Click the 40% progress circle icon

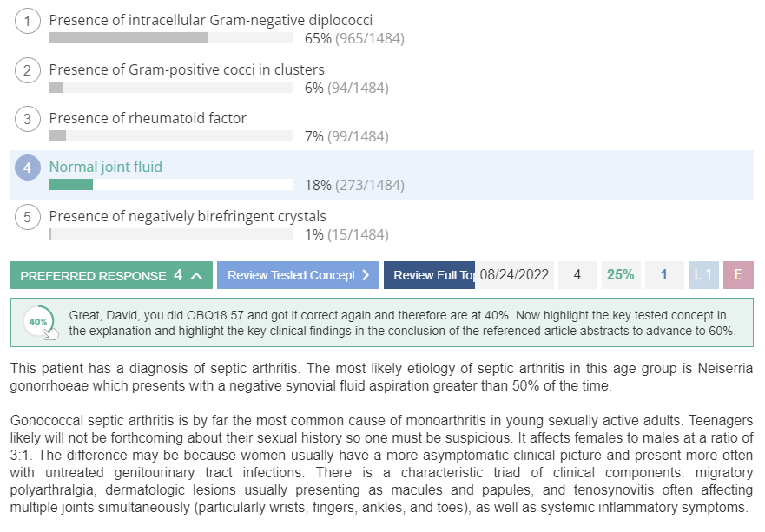tap(38, 322)
